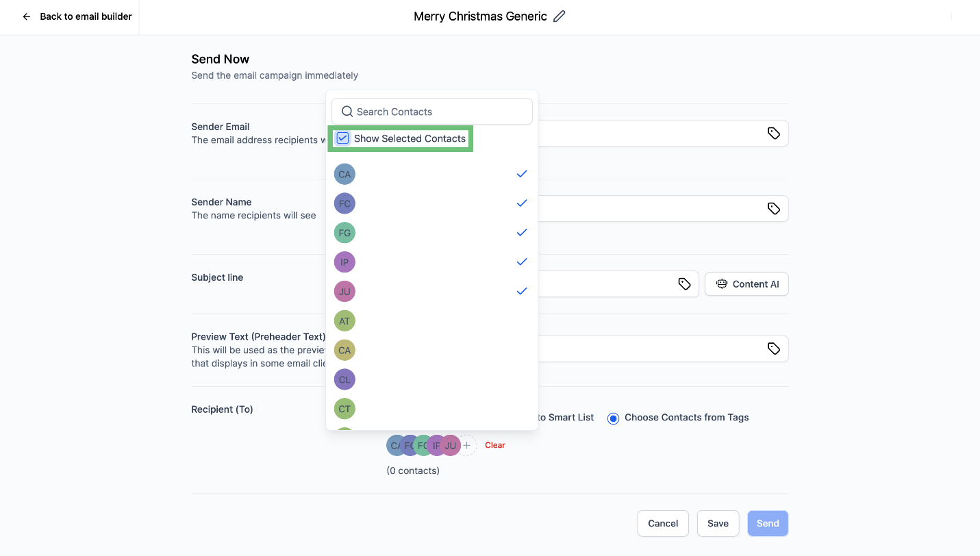This screenshot has width=980, height=556.
Task: Click the pencil icon to rename campaign
Action: (x=560, y=16)
